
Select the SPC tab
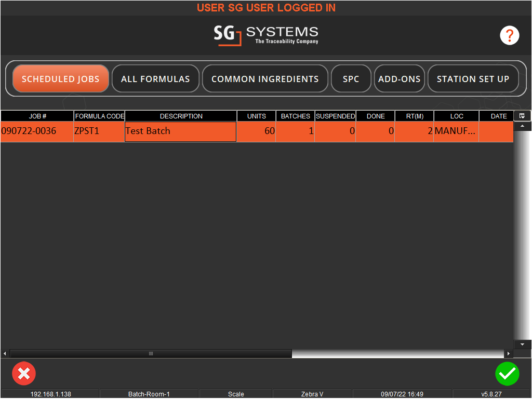pos(351,78)
